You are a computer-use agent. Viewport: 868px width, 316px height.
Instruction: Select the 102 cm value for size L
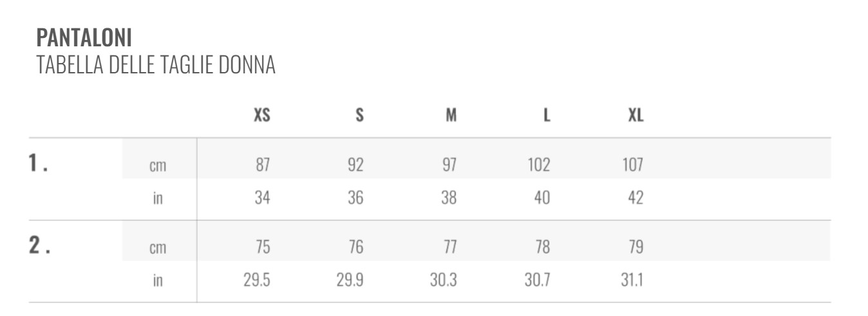point(538,165)
